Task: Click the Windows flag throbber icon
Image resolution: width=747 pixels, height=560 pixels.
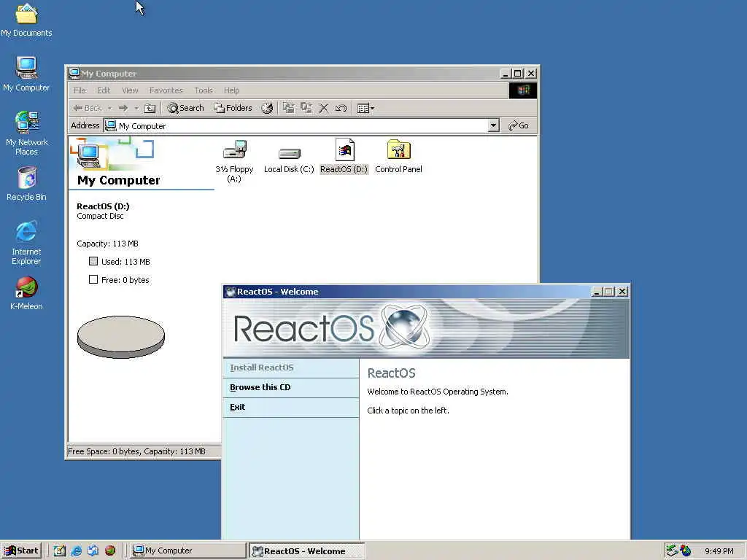Action: (x=523, y=90)
